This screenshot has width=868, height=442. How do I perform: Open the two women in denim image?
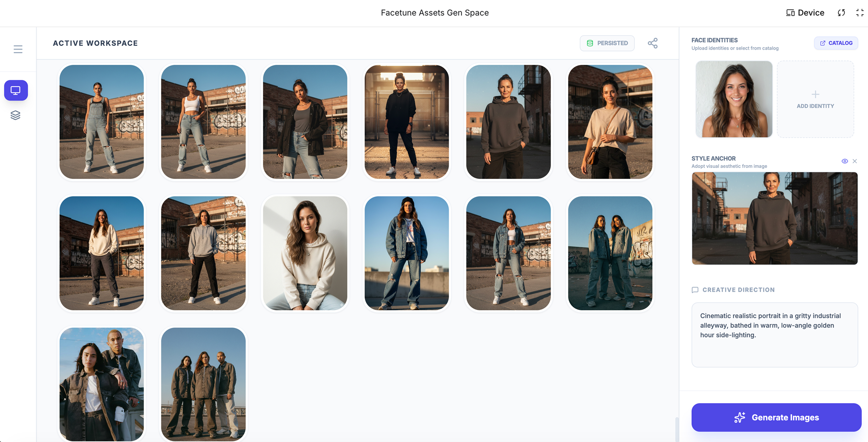[x=610, y=253]
